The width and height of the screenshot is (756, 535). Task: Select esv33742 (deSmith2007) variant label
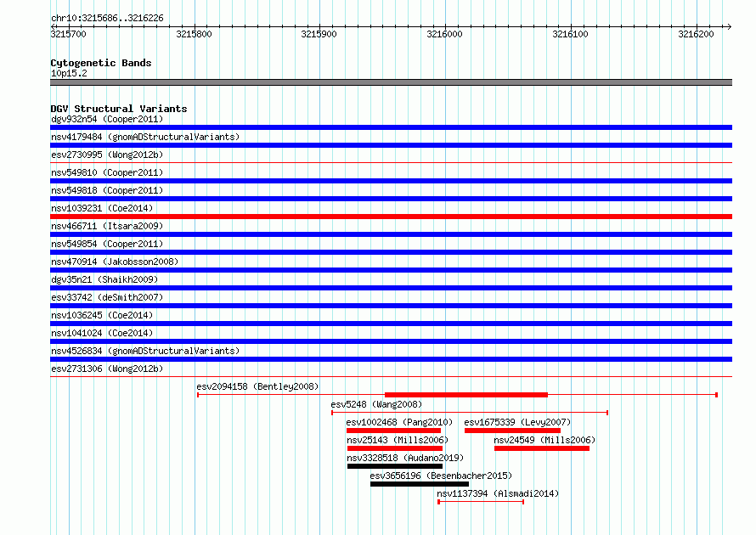(x=107, y=297)
